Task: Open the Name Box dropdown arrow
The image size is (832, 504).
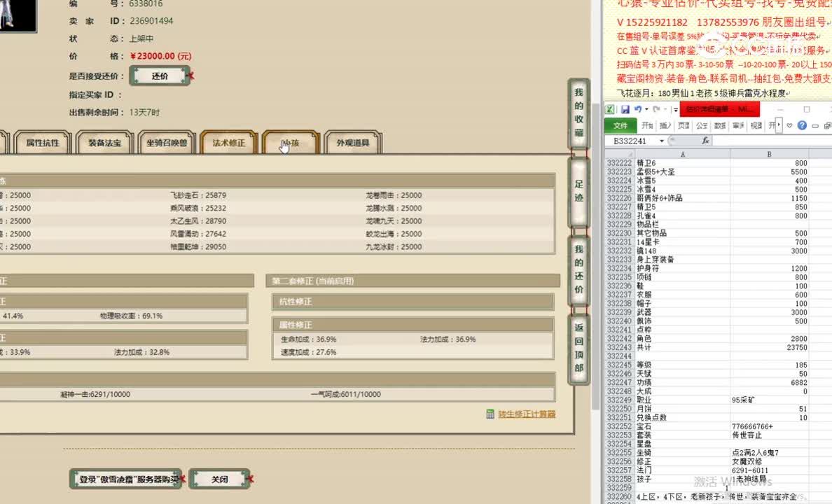Action: (661, 141)
